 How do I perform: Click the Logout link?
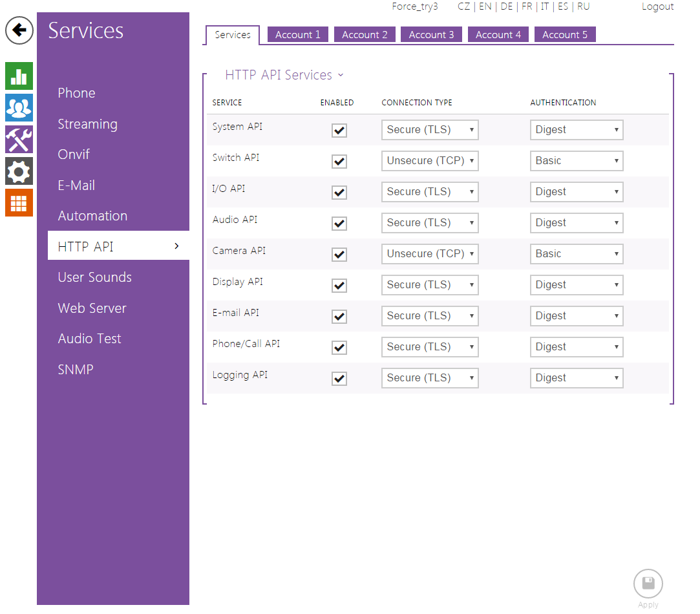[x=657, y=6]
